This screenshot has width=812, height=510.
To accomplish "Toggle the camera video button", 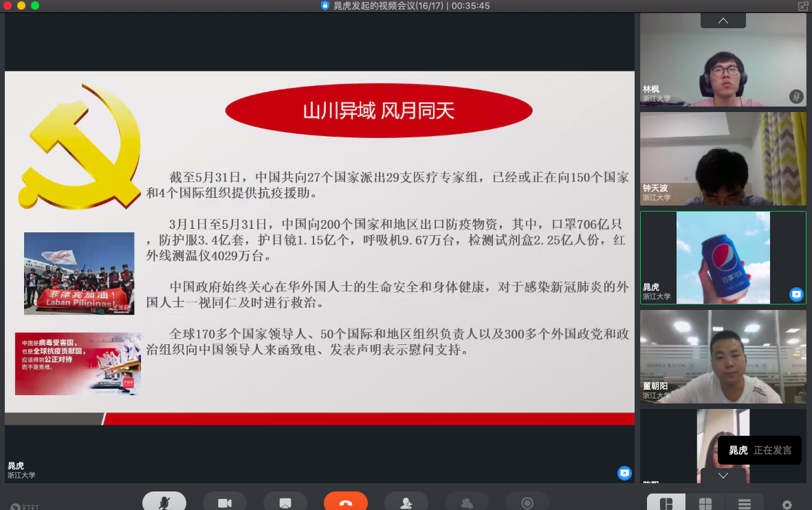I will [x=224, y=502].
